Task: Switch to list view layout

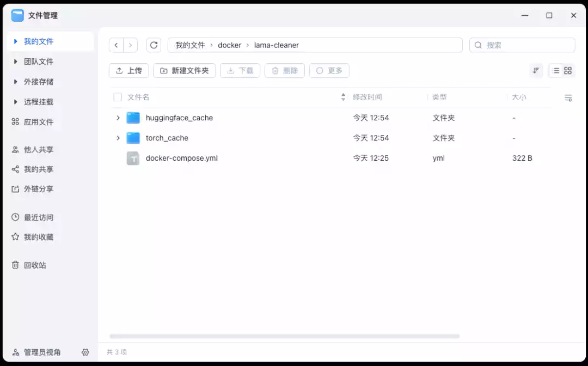Action: coord(556,70)
